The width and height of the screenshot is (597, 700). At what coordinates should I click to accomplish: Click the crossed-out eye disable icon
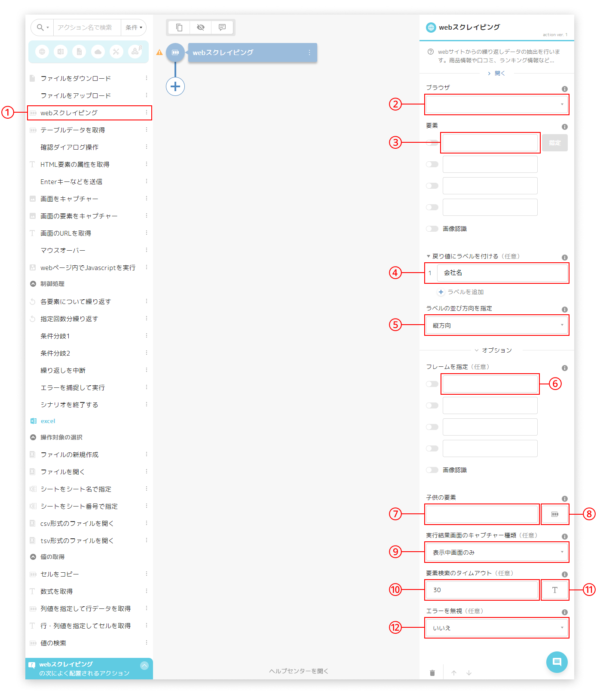(x=201, y=28)
